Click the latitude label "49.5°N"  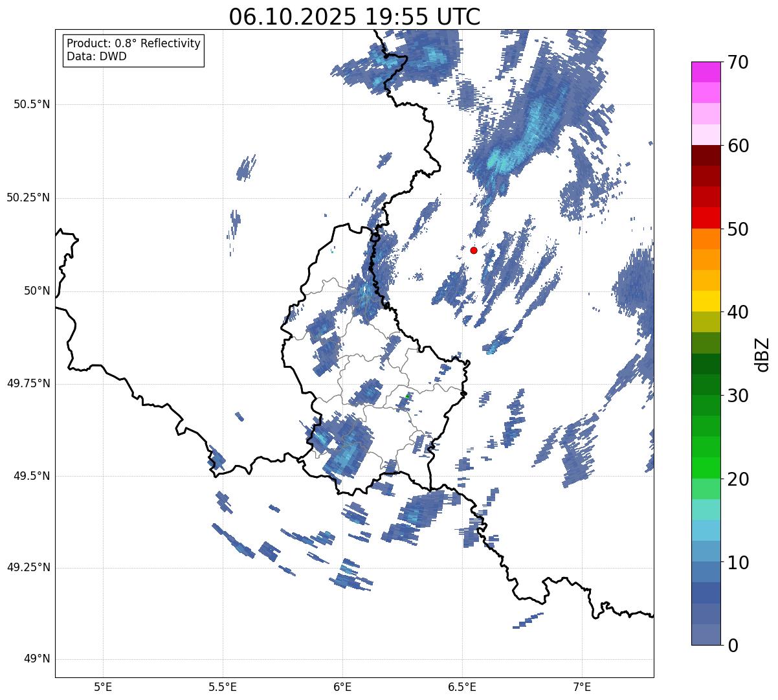(32, 476)
